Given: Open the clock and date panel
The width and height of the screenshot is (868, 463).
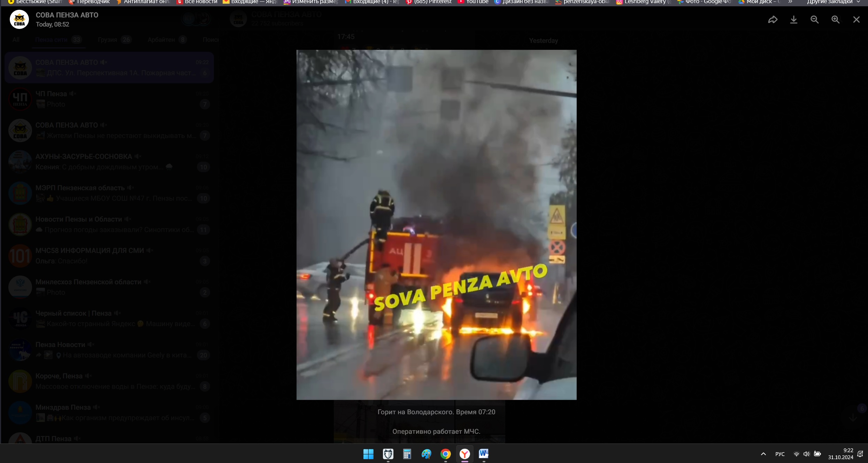Looking at the screenshot, I should click(x=840, y=454).
